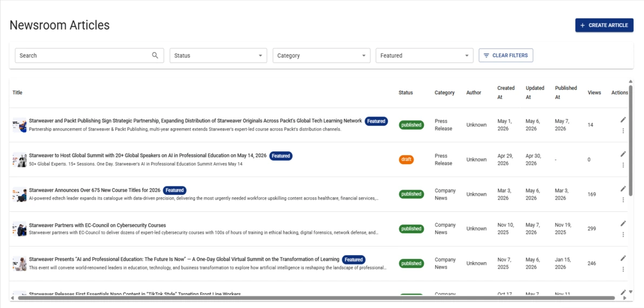Click published badge in EC-Council row
The height and width of the screenshot is (308, 644).
click(x=411, y=229)
